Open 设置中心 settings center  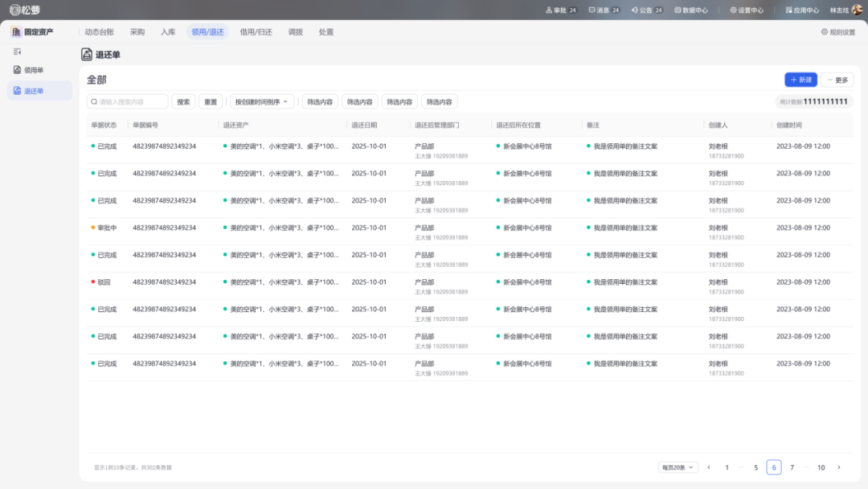pyautogui.click(x=747, y=10)
